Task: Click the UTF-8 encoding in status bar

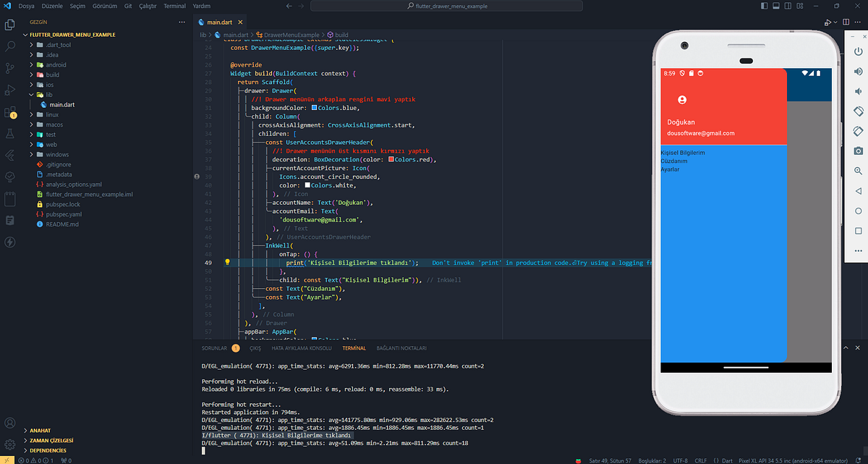Action: (x=682, y=460)
